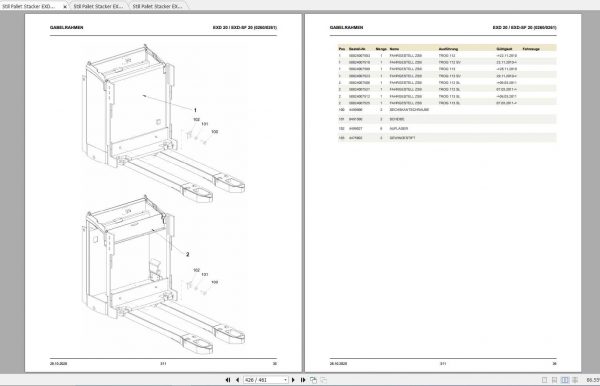Jump to the last page

pos(303,380)
